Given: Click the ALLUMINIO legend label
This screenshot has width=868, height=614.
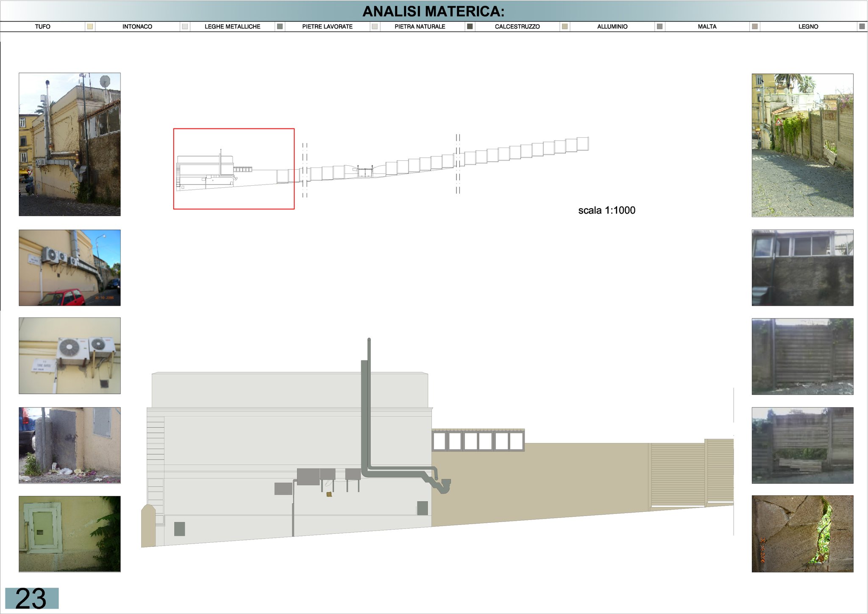Looking at the screenshot, I should pos(612,26).
